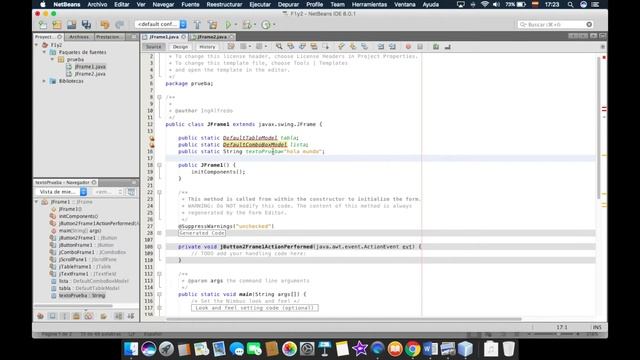Open the Archivo menu
Image resolution: width=640 pixels, height=360 pixels.
(97, 4)
